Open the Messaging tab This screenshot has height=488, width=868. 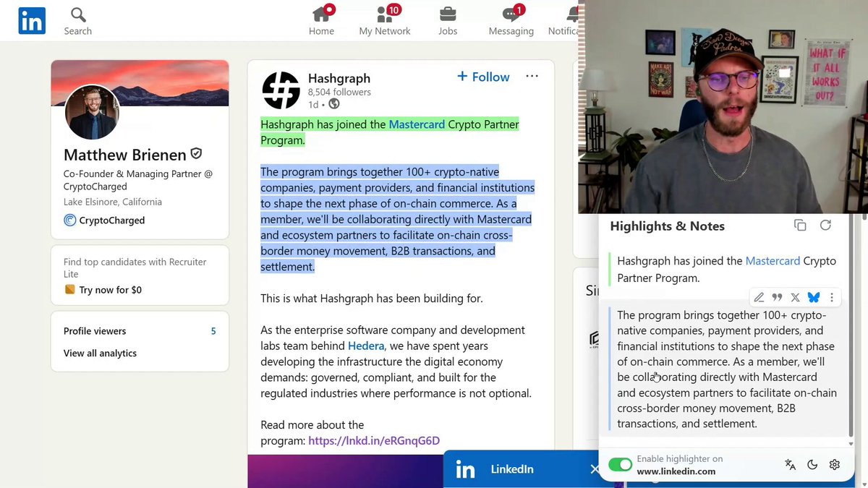tap(511, 20)
